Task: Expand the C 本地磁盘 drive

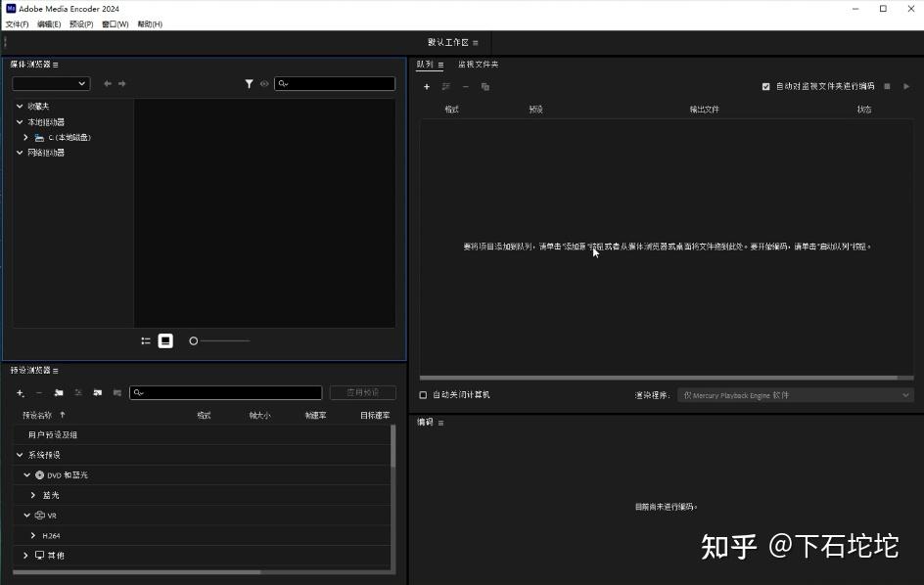Action: (x=25, y=137)
